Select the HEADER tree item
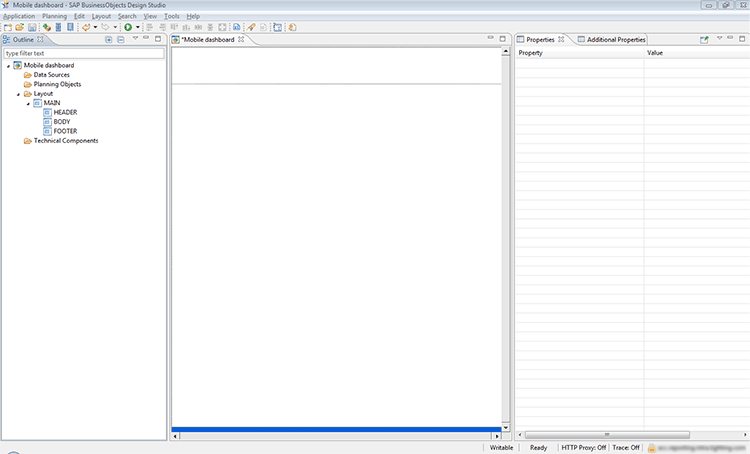The width and height of the screenshot is (750, 454). click(65, 112)
